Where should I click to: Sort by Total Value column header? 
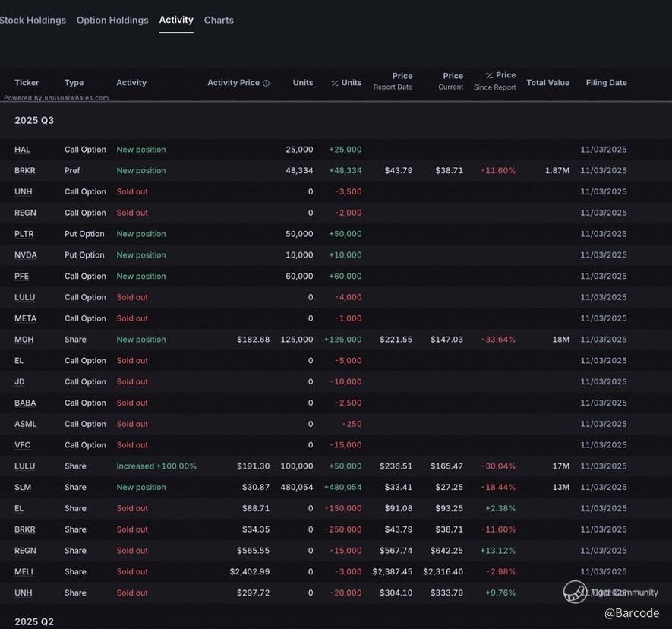(547, 82)
